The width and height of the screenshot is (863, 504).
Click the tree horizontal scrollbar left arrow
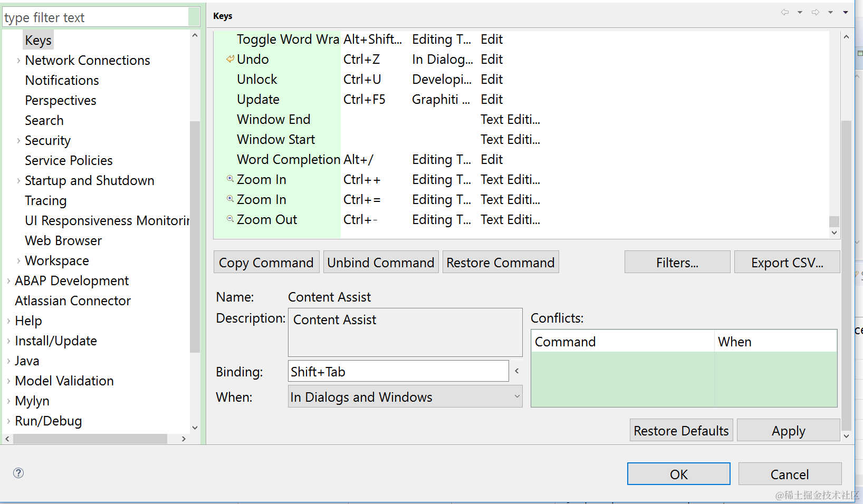tap(7, 439)
